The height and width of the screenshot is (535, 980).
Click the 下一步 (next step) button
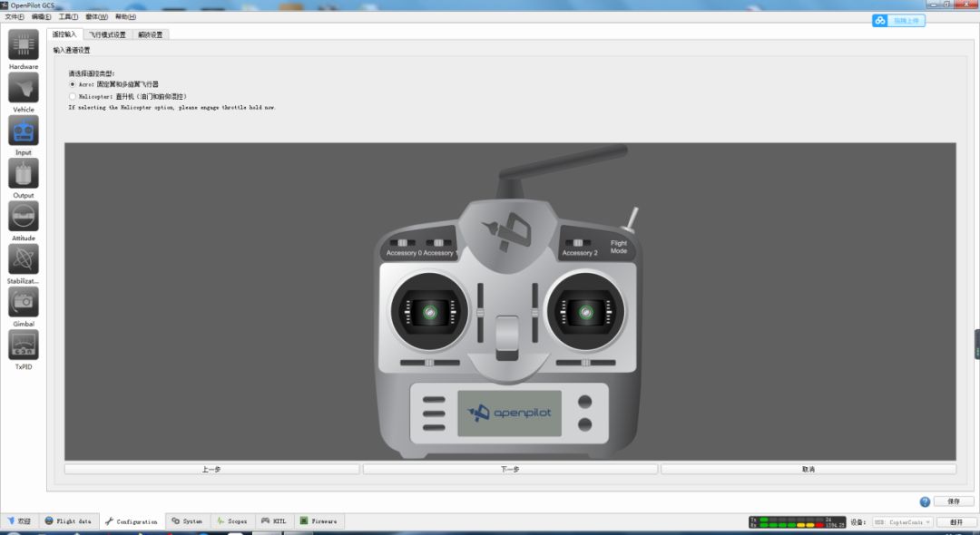pos(510,469)
